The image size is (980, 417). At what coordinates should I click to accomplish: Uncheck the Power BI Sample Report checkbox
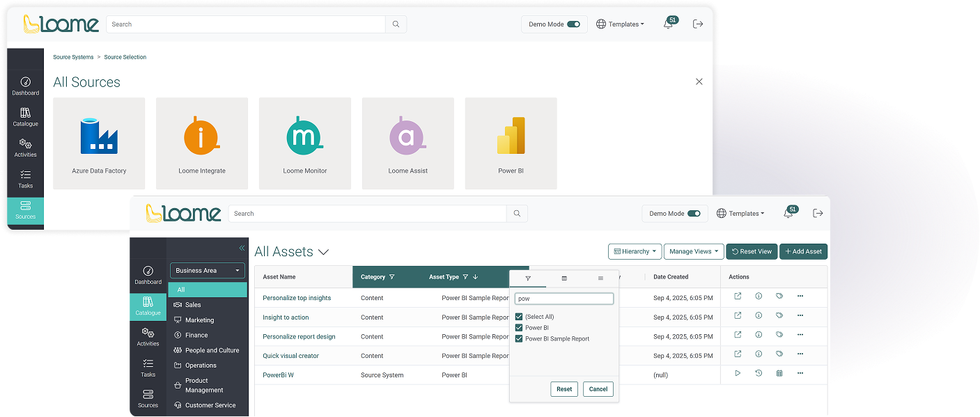519,339
